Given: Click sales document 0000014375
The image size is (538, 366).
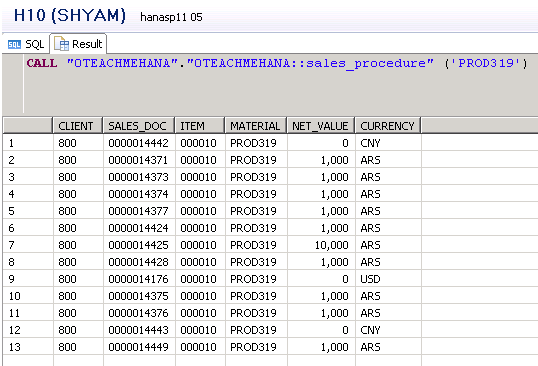Looking at the screenshot, I should [138, 296].
